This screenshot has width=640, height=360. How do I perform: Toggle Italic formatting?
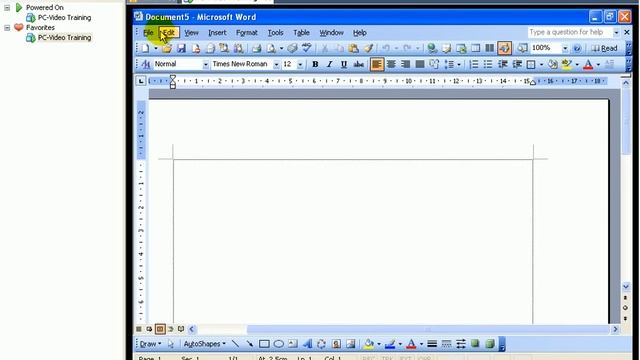[329, 64]
